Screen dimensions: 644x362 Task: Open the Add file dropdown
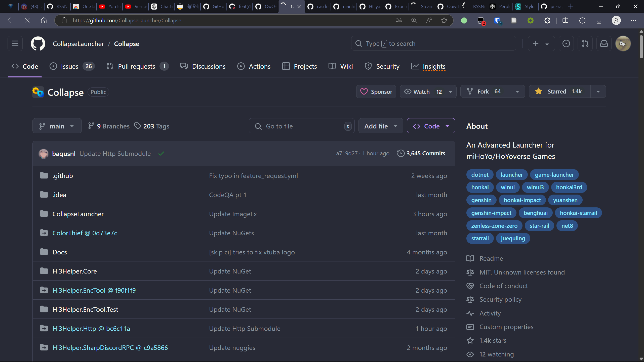381,126
